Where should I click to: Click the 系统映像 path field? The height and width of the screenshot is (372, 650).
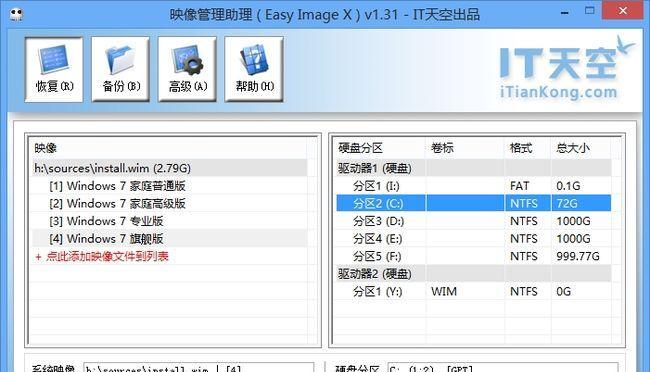(x=199, y=367)
